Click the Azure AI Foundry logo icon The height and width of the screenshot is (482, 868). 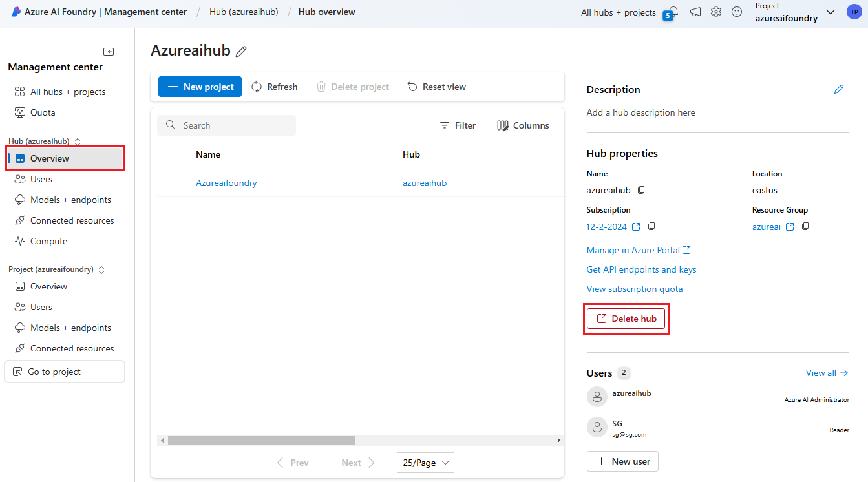[x=16, y=12]
